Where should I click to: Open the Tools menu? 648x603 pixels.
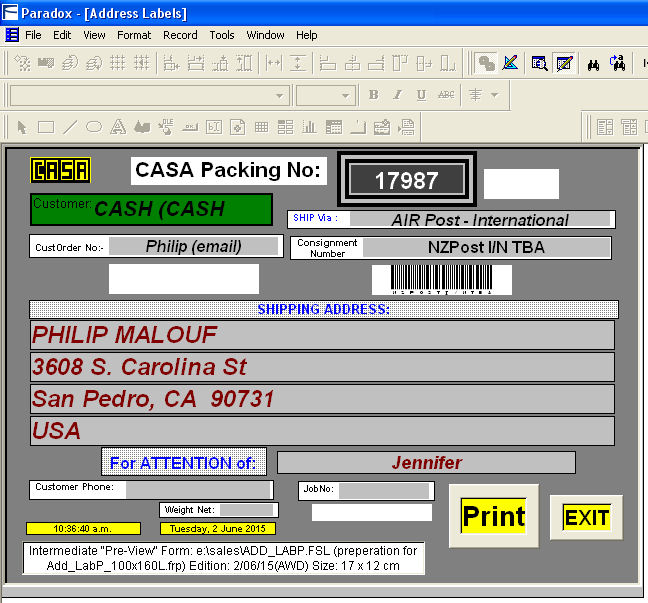[222, 35]
